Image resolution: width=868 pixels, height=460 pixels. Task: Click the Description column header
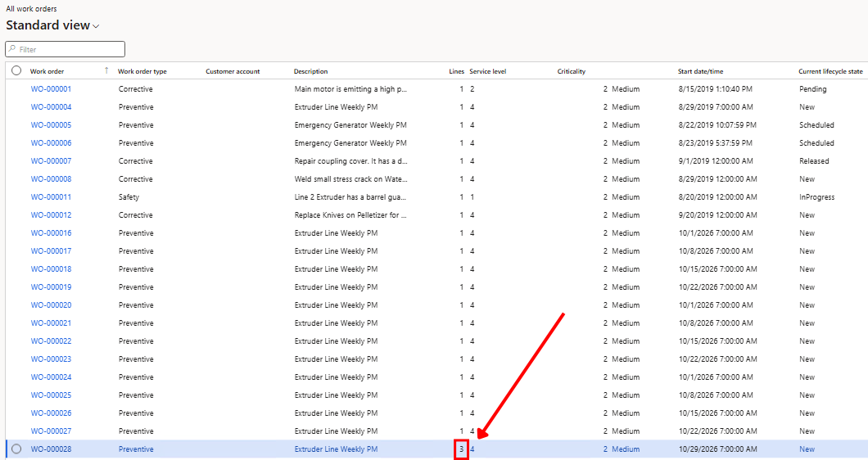coord(310,71)
